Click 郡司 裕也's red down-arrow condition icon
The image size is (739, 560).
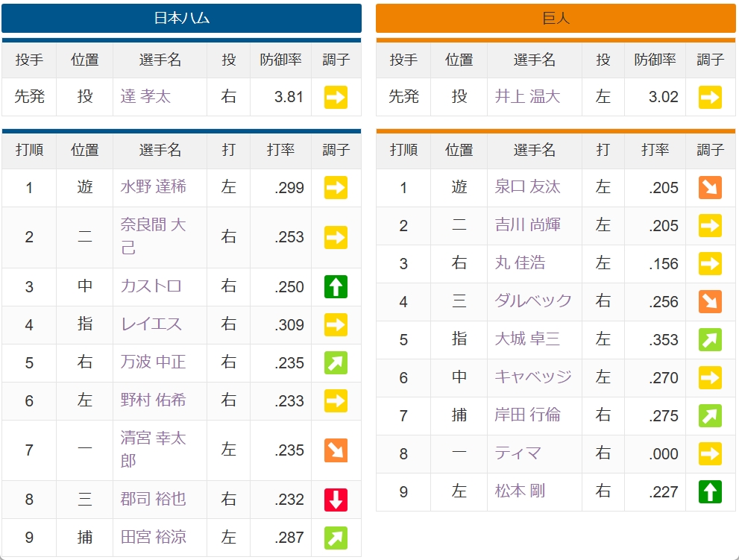(336, 500)
